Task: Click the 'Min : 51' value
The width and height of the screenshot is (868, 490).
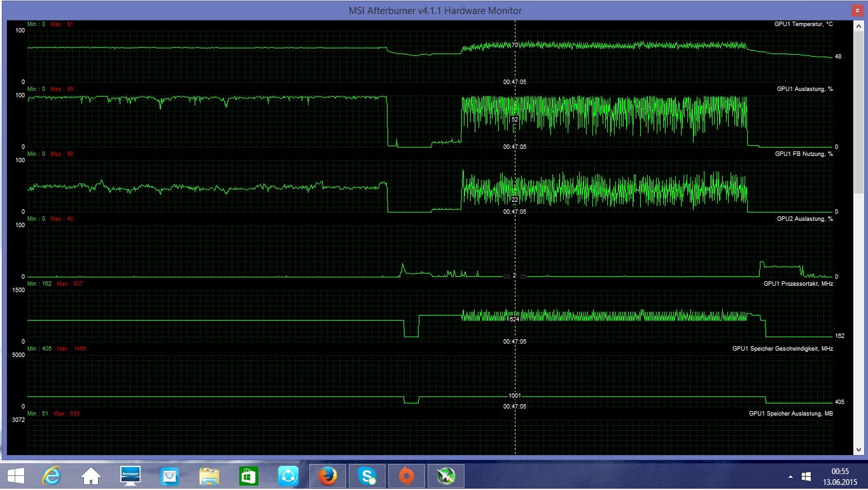Action: click(38, 414)
